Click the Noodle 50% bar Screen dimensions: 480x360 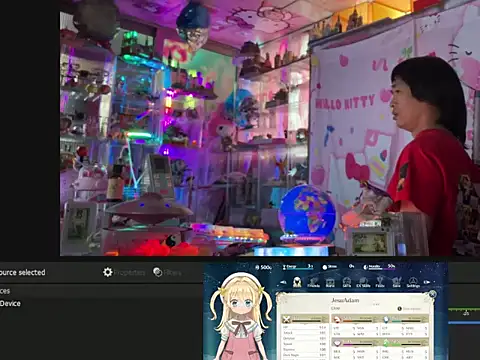click(x=379, y=267)
